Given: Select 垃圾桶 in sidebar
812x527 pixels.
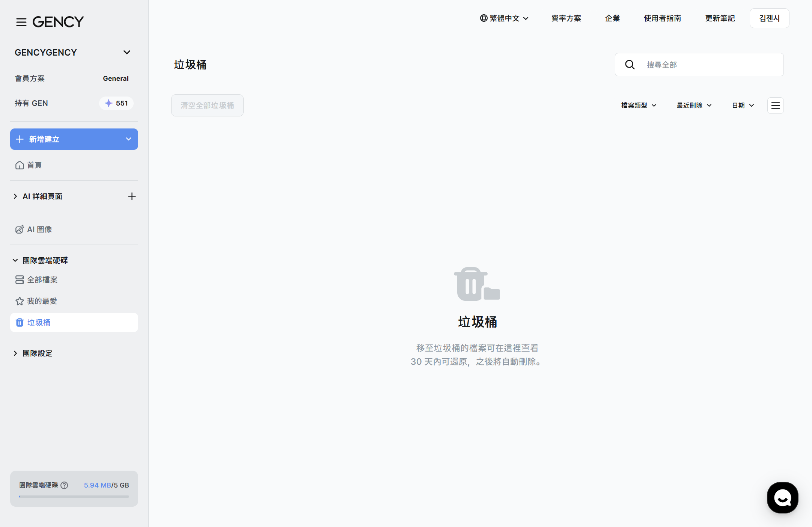Looking at the screenshot, I should pyautogui.click(x=74, y=322).
